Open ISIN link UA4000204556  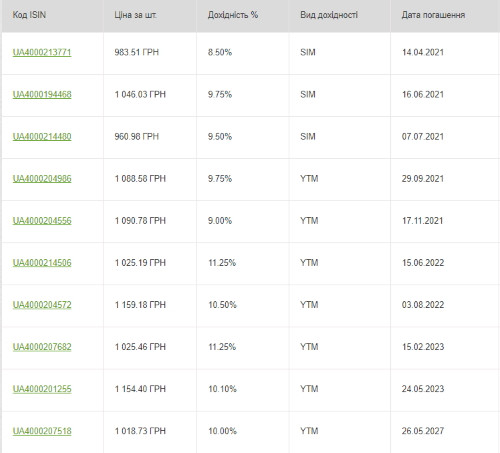[42, 221]
